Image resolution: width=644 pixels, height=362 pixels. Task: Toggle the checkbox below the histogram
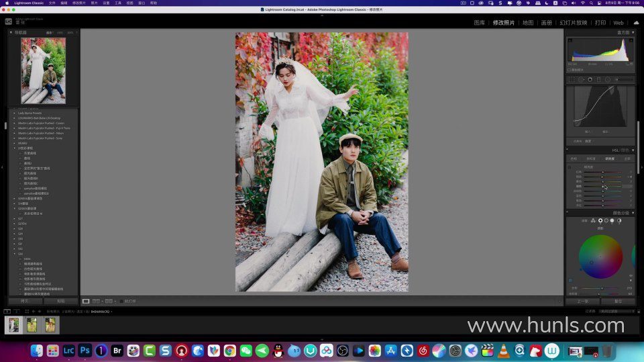coord(570,69)
